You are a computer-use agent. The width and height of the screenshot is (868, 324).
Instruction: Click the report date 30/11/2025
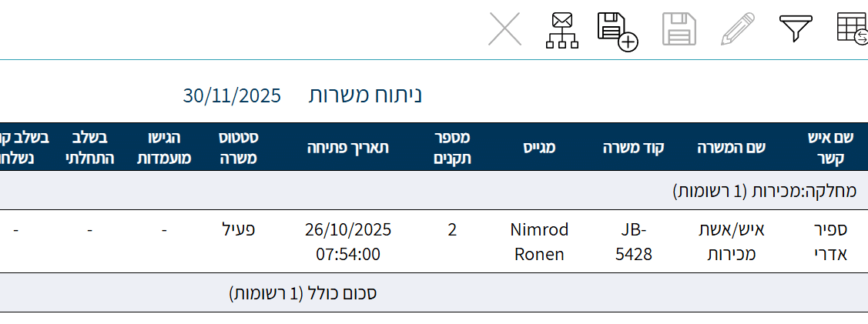coord(232,95)
